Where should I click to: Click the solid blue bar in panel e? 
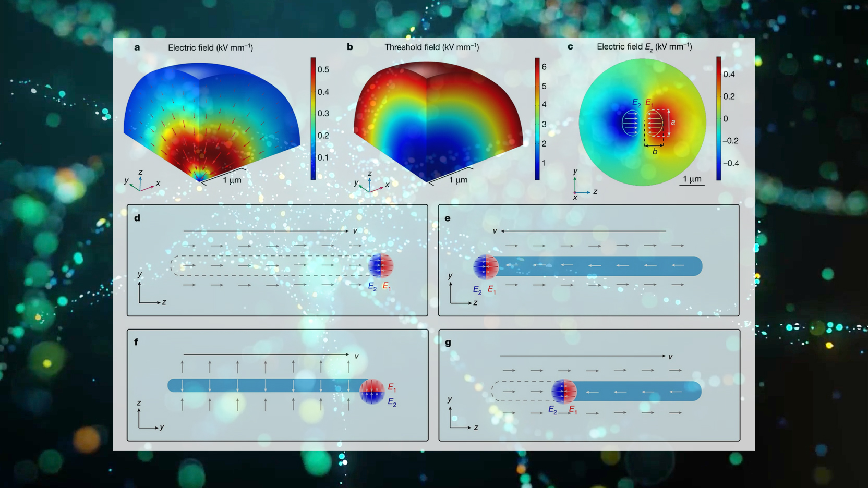pos(600,266)
